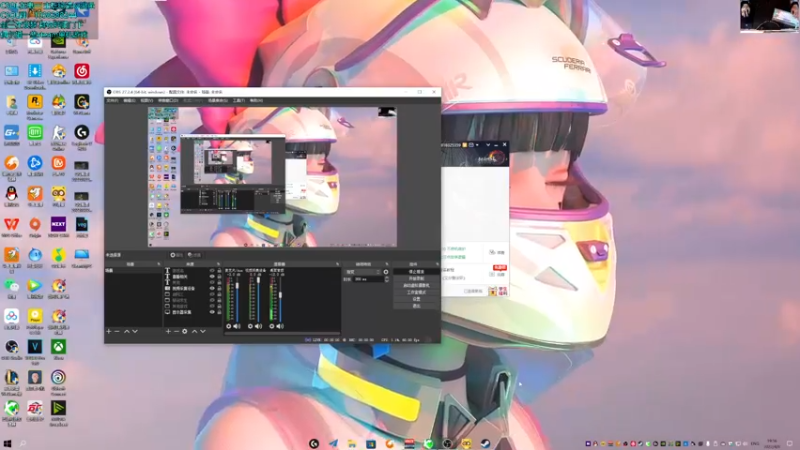Click the Windows Start button
800x450 pixels.
tap(7, 444)
